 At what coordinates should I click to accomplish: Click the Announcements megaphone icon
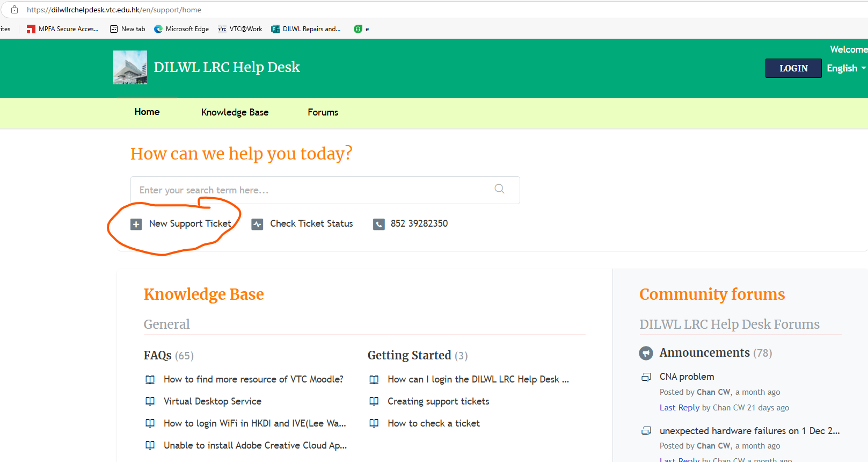pyautogui.click(x=646, y=353)
